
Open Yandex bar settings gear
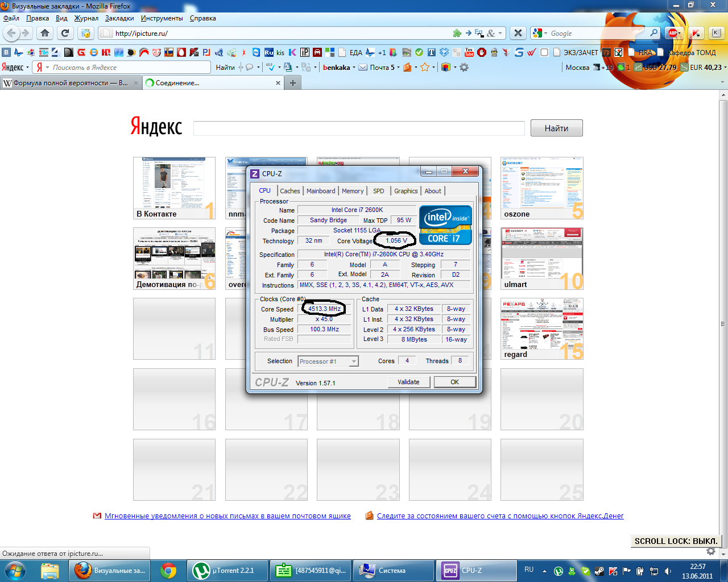coord(464,67)
